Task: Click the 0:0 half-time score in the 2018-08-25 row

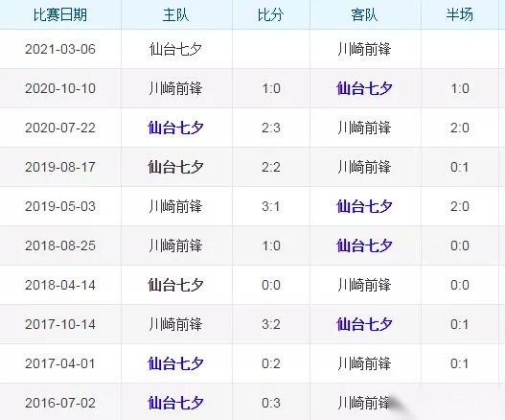Action: (x=460, y=245)
